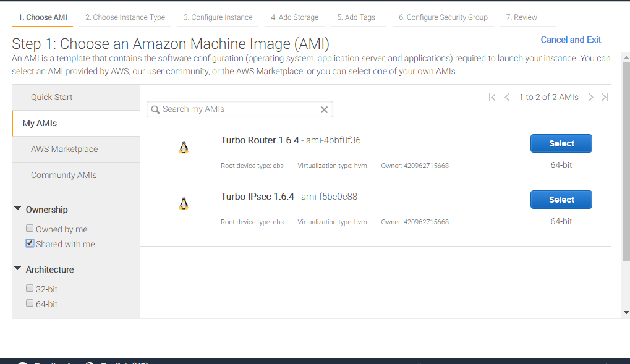Open the Choose AMI step tab

[x=42, y=18]
